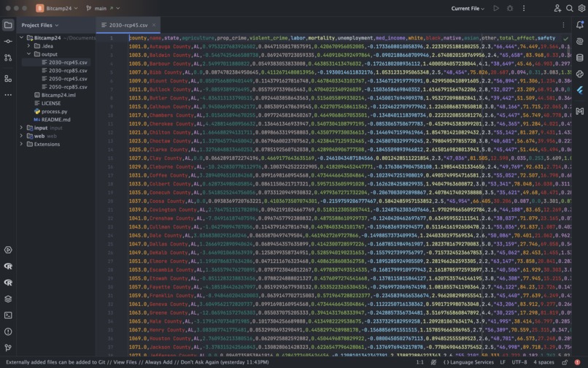Screen dimensions: 588x368
Task: Click line number 10 in the gutter
Action: [111, 115]
